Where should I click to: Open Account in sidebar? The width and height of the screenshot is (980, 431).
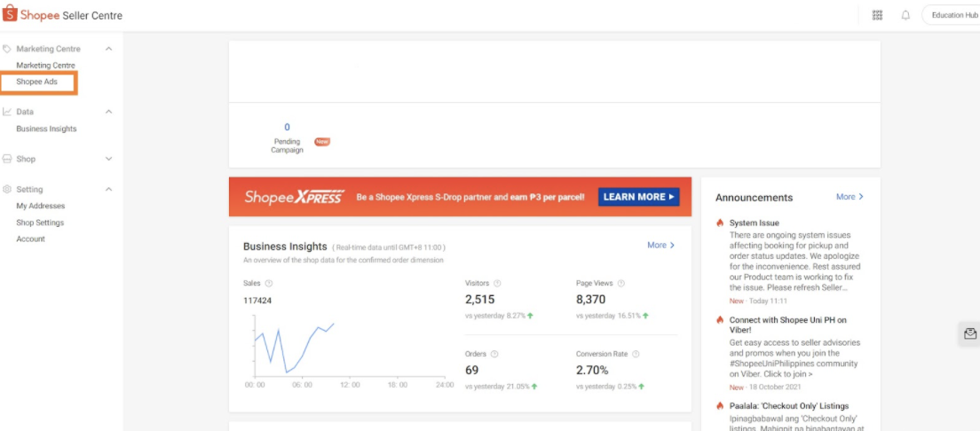click(30, 239)
